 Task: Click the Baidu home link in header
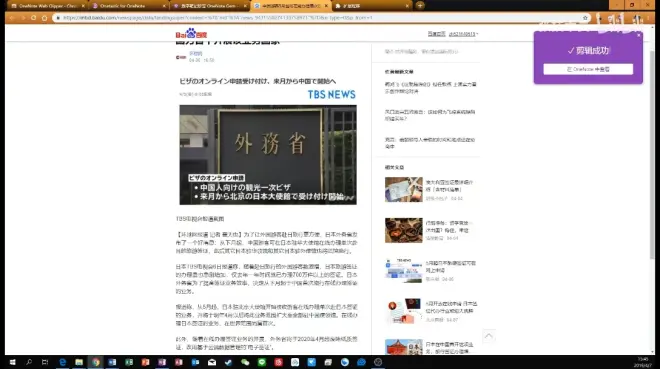(436, 34)
